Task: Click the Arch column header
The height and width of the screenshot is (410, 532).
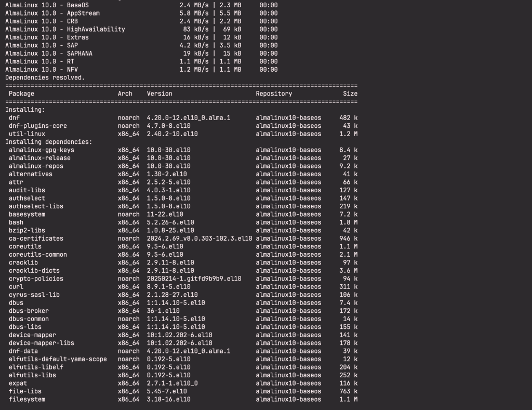Action: tap(125, 93)
